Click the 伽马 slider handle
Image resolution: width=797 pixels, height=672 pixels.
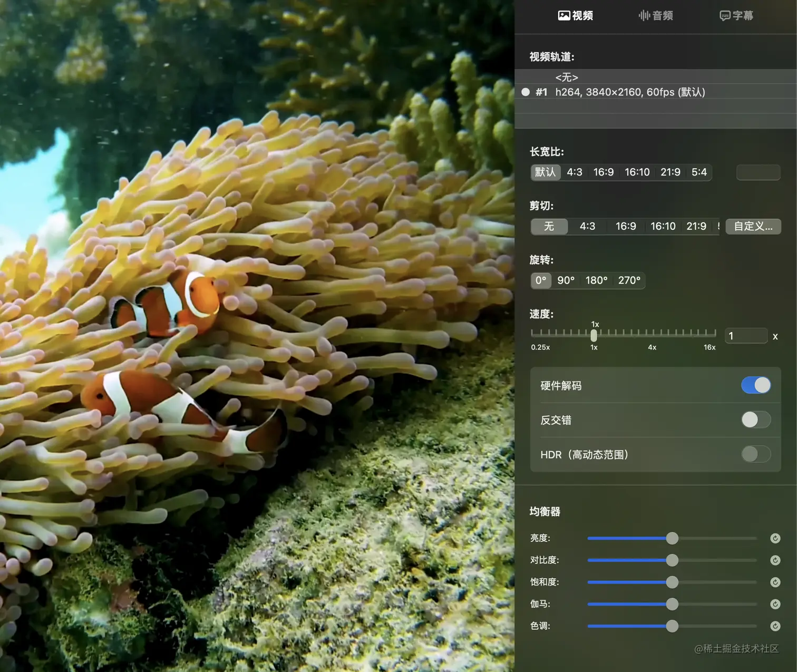(672, 604)
